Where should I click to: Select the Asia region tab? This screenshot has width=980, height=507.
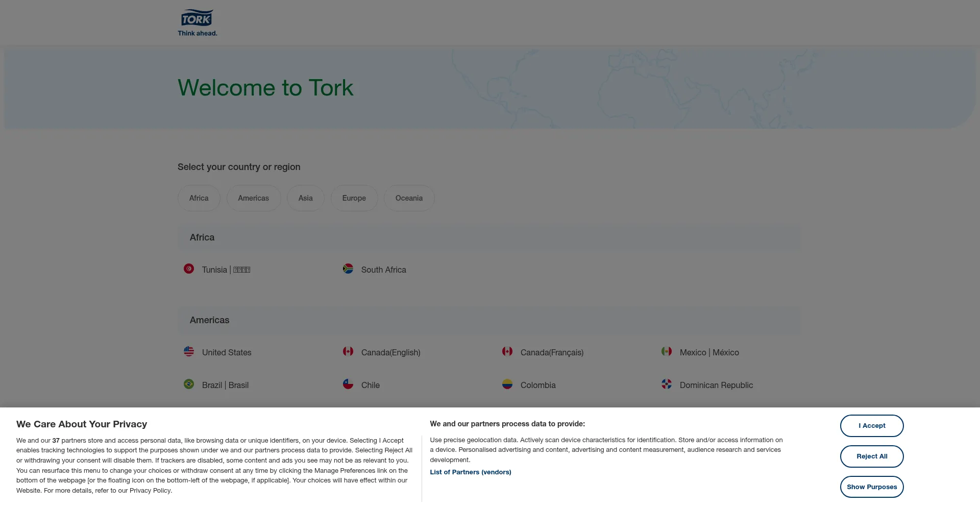pos(306,198)
